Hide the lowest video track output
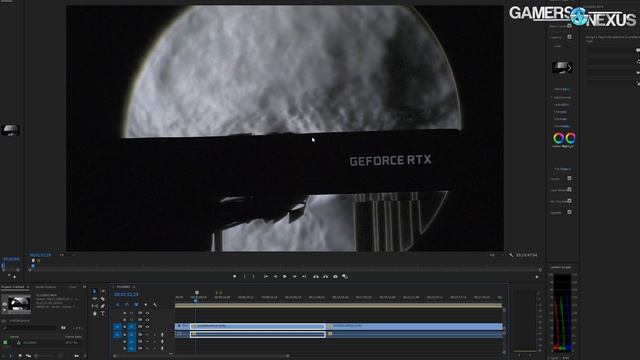Image resolution: width=640 pixels, height=360 pixels. click(147, 327)
